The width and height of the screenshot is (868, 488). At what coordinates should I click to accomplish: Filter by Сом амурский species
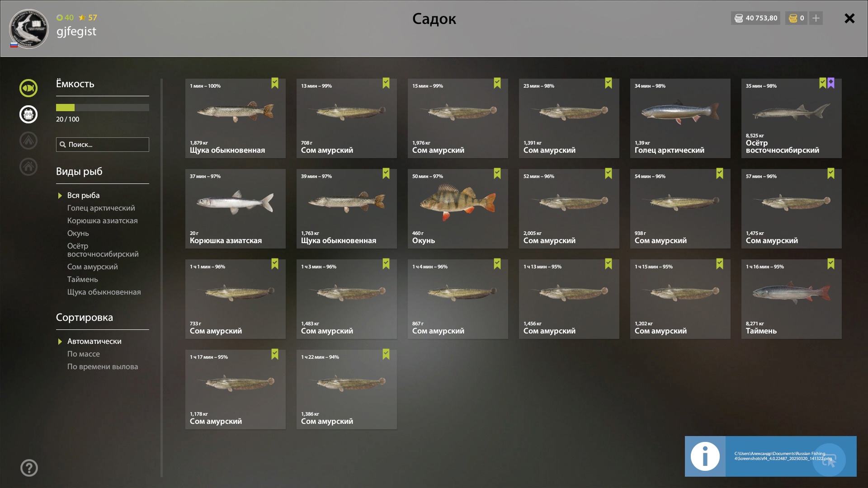[x=92, y=267]
